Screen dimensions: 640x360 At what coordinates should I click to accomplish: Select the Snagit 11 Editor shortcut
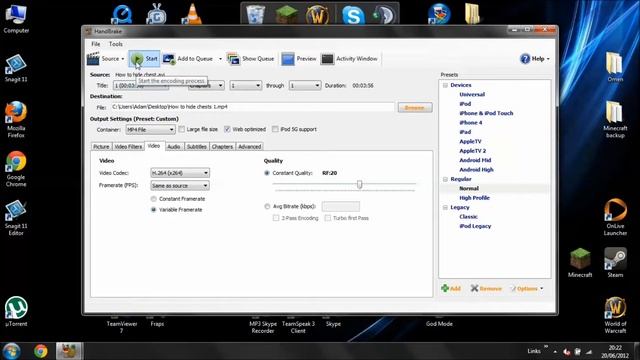[16, 218]
